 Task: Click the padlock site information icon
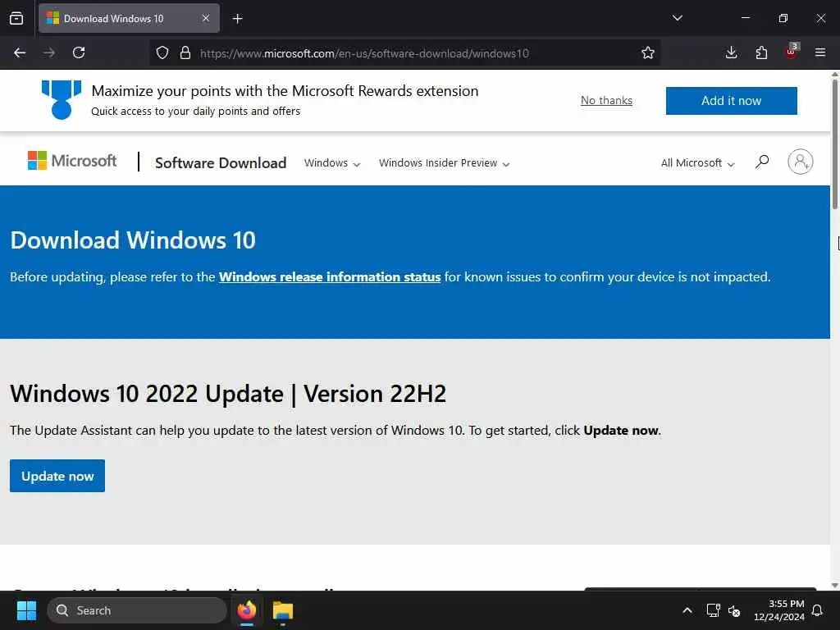[185, 52]
